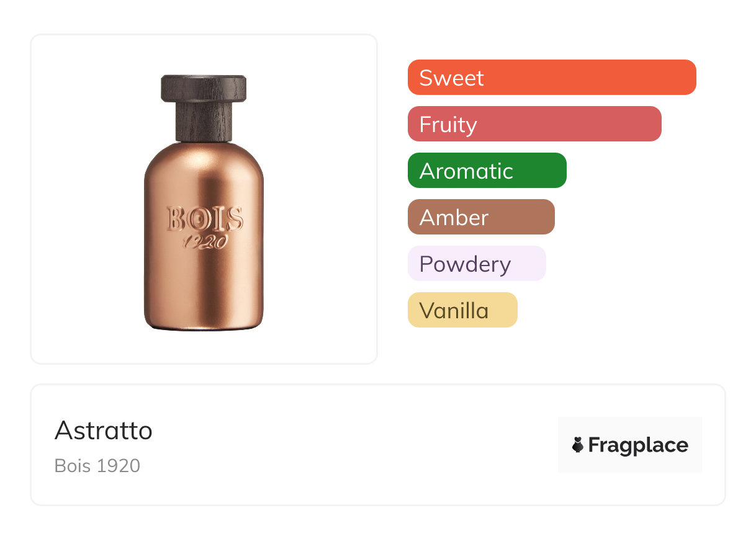Click the word Fruity label
The width and height of the screenshot is (756, 536).
(448, 125)
